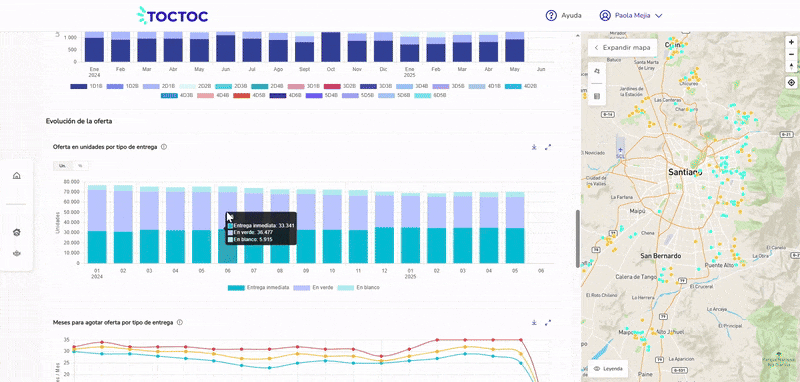Select the polygon draw tool on map
The height and width of the screenshot is (382, 800).
click(597, 71)
